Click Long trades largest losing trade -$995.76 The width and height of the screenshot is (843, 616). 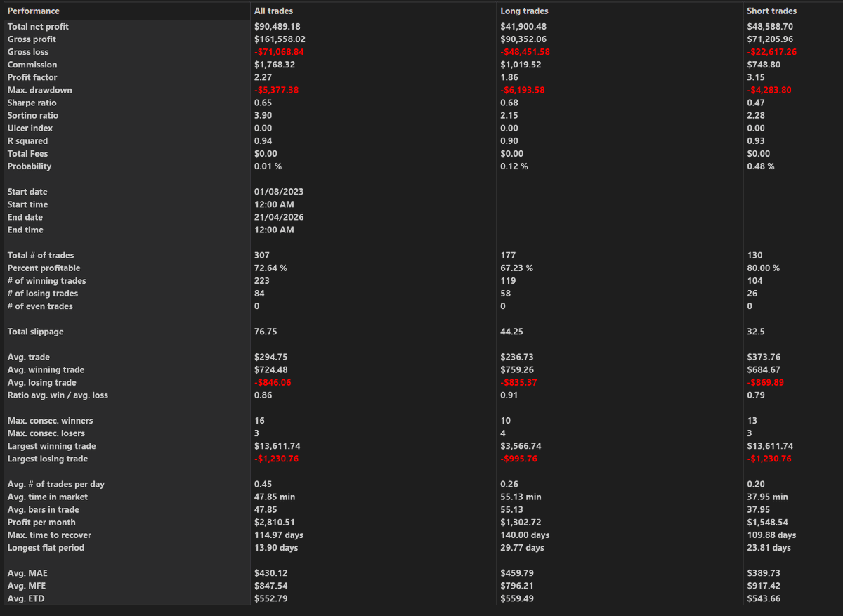point(518,459)
